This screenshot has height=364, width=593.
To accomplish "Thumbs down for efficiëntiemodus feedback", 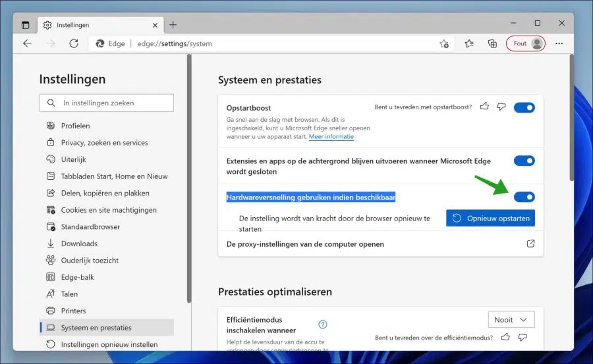I will [x=522, y=337].
